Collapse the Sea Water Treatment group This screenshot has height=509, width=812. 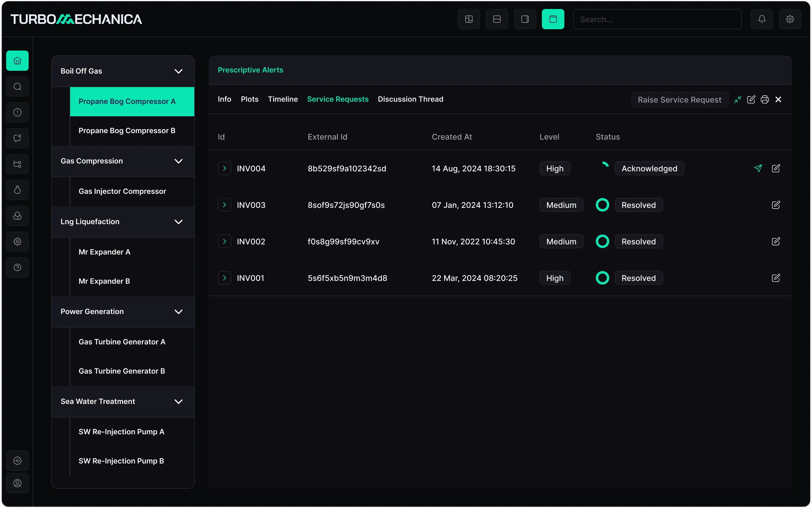[178, 401]
